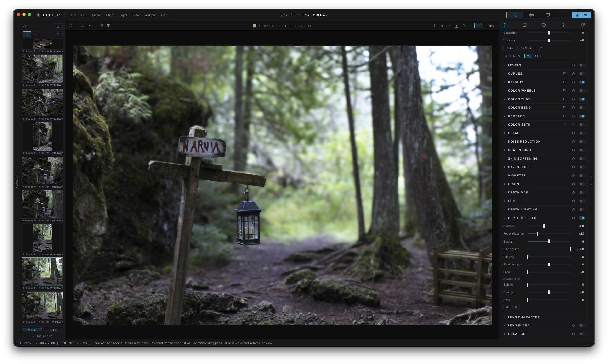
Task: Click the As Shot button
Action: pos(525,48)
